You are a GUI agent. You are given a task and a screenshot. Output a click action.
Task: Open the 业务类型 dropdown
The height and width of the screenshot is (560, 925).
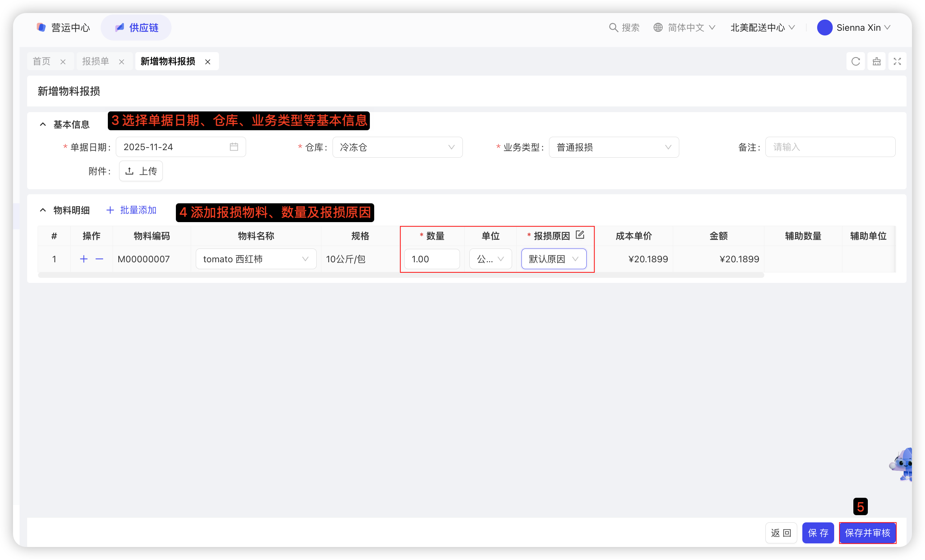coord(613,147)
